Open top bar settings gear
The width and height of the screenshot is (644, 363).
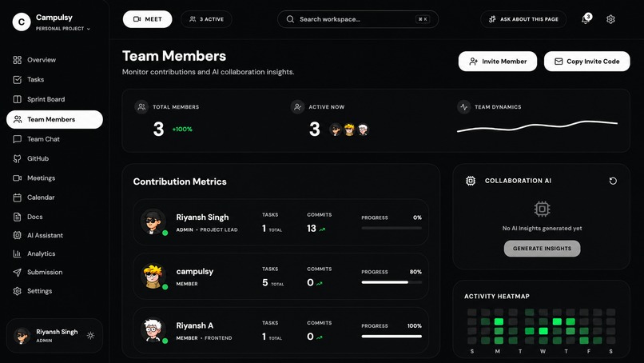610,19
